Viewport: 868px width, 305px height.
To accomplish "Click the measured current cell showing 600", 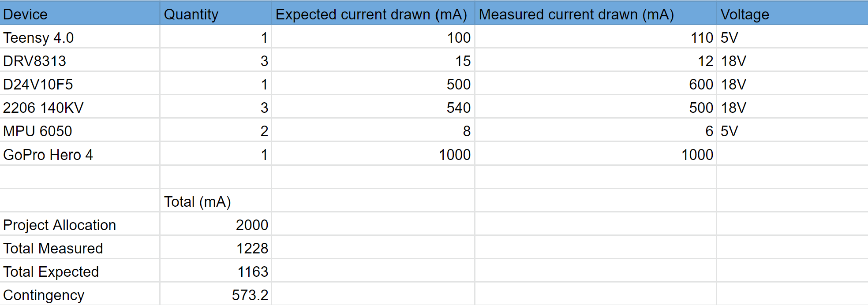I will click(x=595, y=84).
